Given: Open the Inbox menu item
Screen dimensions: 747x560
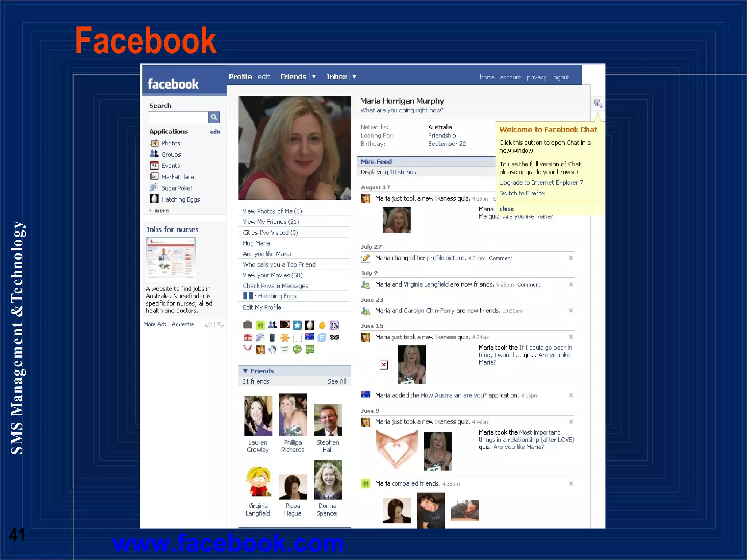Looking at the screenshot, I should click(337, 77).
